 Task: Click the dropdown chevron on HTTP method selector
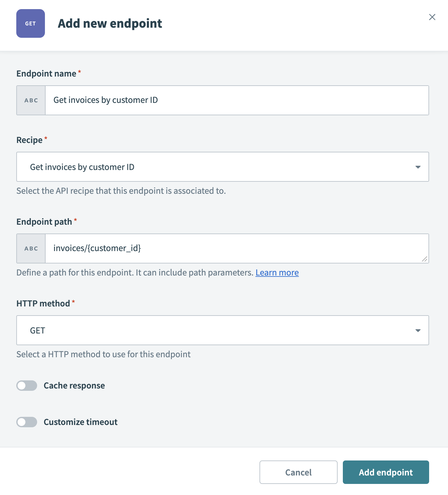[x=418, y=330]
